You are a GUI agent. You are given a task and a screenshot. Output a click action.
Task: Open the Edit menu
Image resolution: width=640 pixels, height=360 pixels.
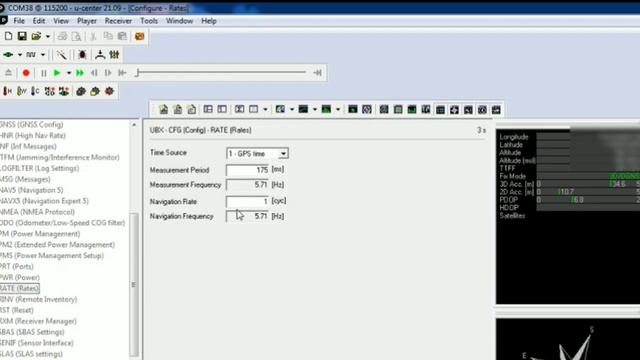pos(39,21)
